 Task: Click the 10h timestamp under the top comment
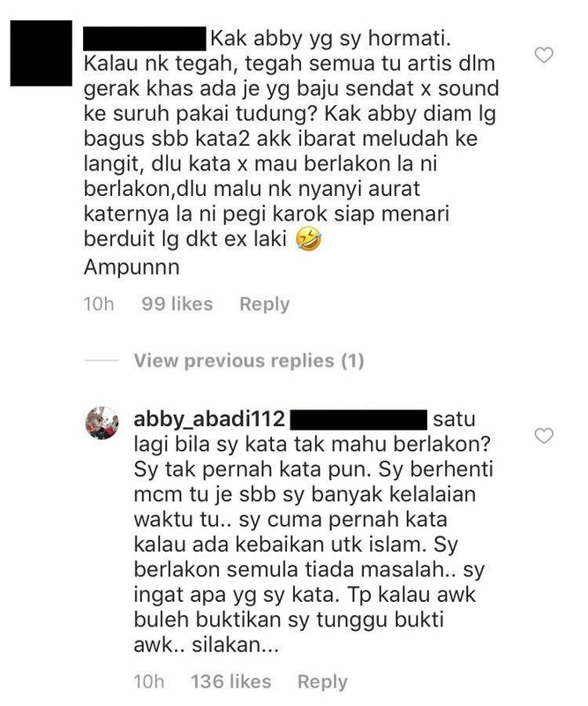pyautogui.click(x=99, y=304)
